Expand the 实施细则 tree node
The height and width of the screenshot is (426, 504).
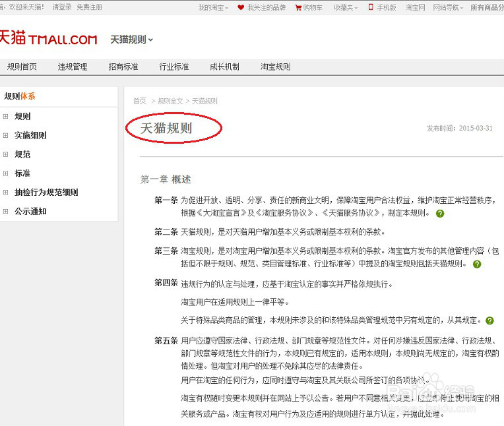click(5, 135)
